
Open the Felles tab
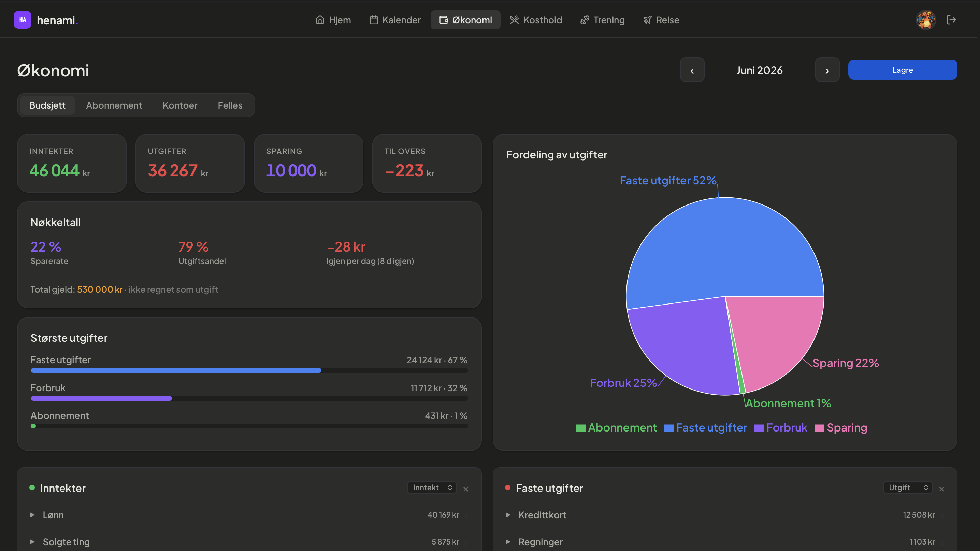230,105
